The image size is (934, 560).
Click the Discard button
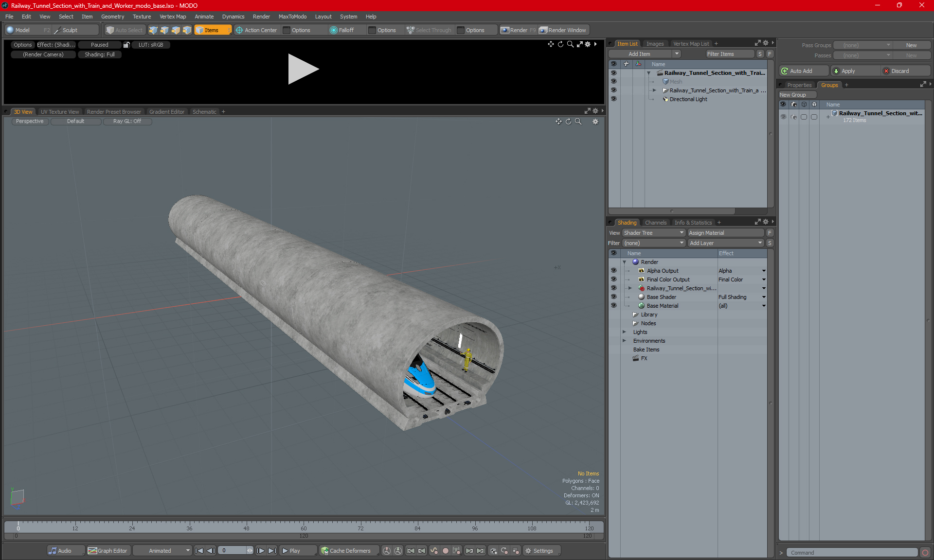[x=906, y=71]
